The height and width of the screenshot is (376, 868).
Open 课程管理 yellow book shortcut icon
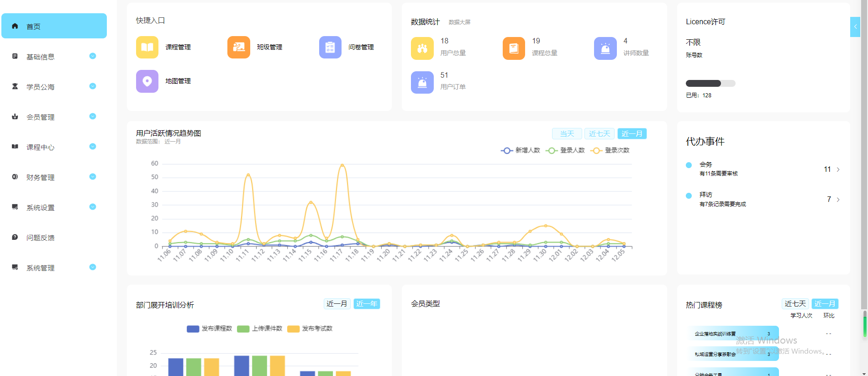pyautogui.click(x=147, y=47)
